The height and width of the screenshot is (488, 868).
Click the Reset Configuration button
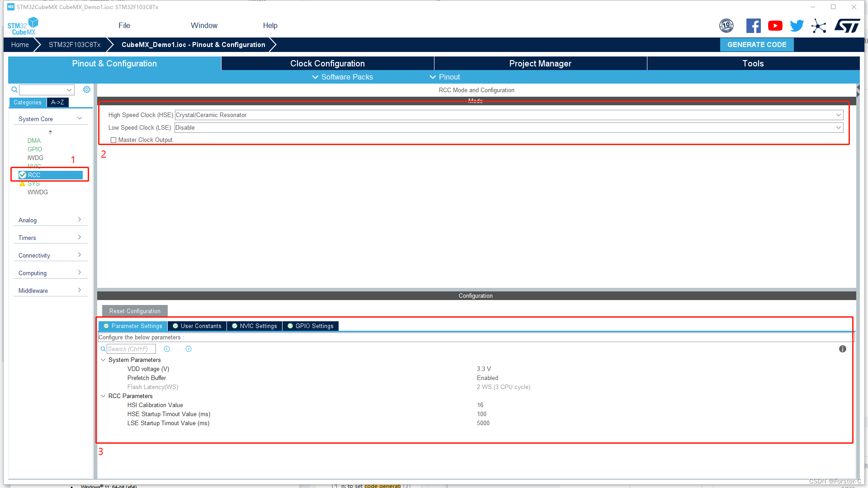tap(135, 311)
